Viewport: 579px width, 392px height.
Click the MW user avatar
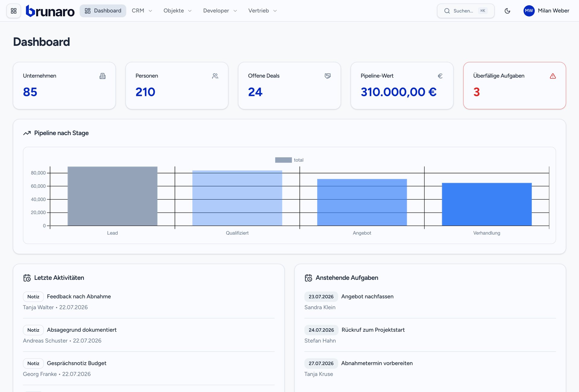click(529, 11)
